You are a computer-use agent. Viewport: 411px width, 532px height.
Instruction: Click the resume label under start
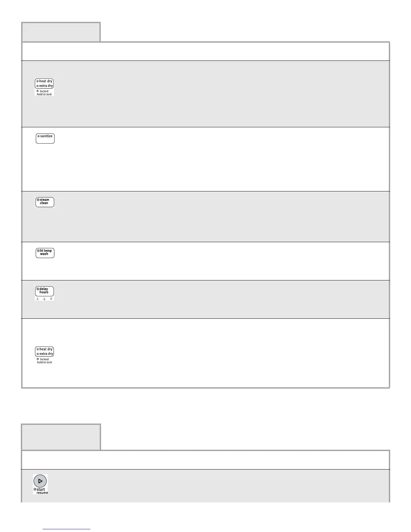[42, 493]
